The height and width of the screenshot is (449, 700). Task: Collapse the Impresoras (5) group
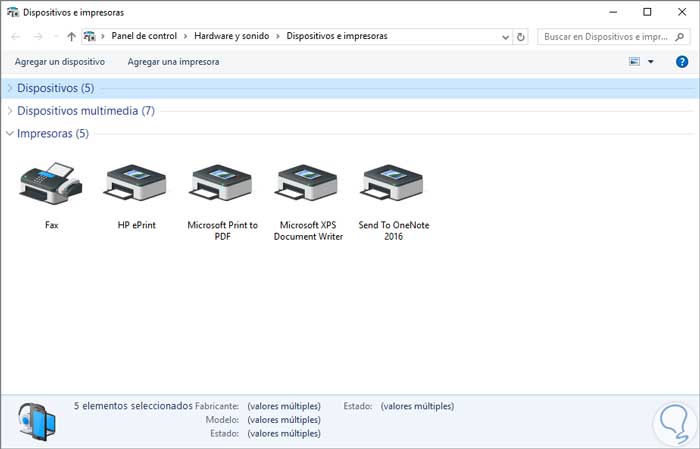pos(10,133)
